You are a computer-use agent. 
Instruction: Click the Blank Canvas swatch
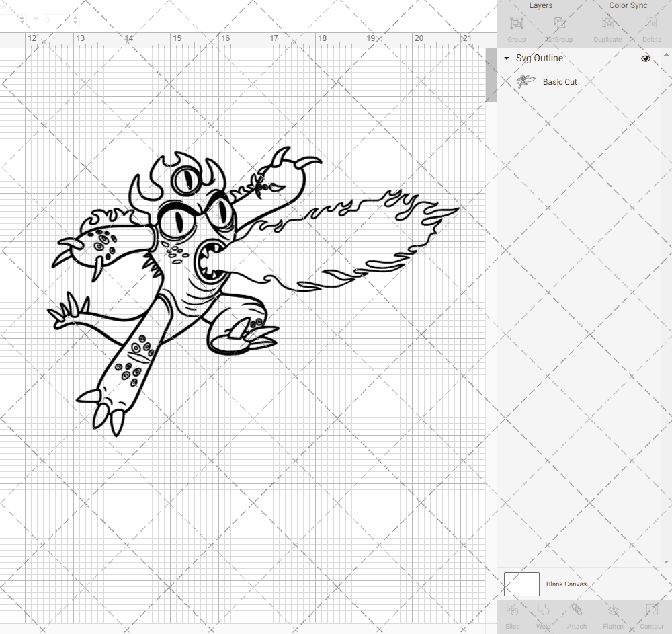coord(521,584)
